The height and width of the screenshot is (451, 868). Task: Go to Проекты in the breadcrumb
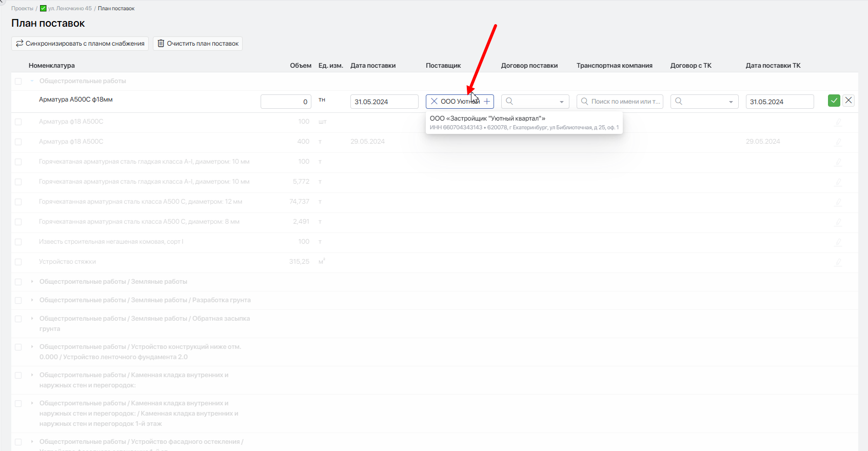(x=22, y=8)
